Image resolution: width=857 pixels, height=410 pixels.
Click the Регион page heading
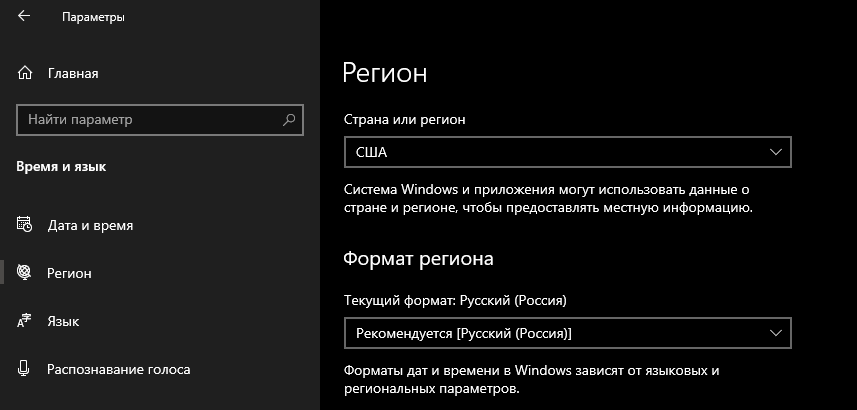385,72
